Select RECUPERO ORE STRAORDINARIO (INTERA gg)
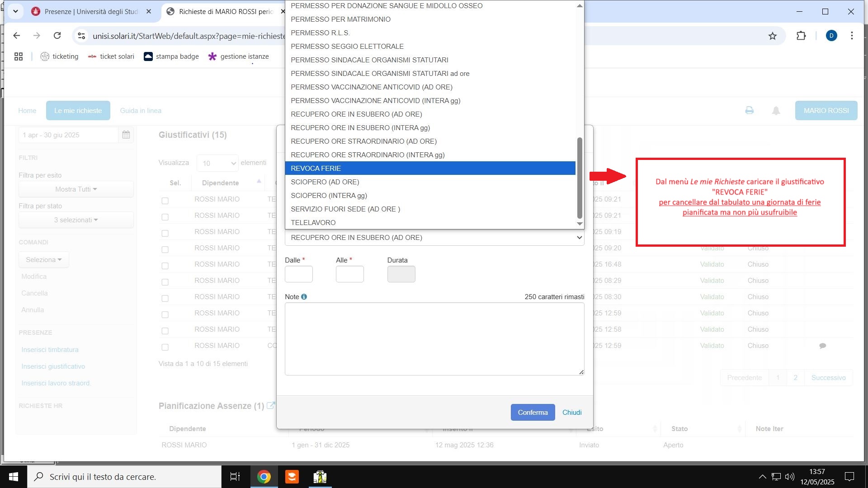Screen dimensions: 868x488 click(x=430, y=155)
